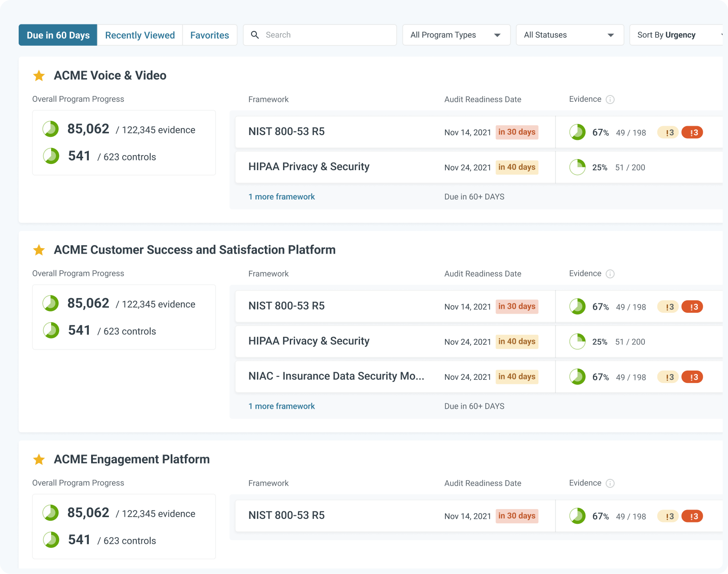Click Evidence info icon in ACME Voice & Video
Screen dimensions: 728x574
[610, 100]
